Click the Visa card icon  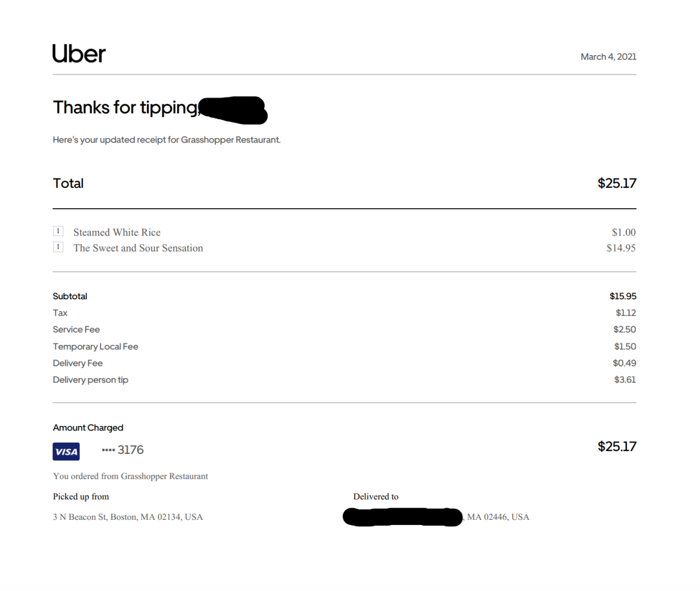pyautogui.click(x=66, y=452)
